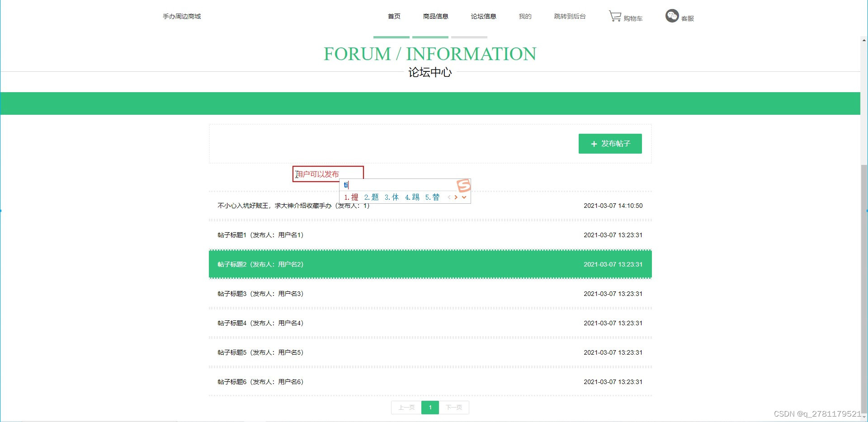Viewport: 868px width, 422px height.
Task: Choose IME candidate 2 题
Action: (371, 197)
